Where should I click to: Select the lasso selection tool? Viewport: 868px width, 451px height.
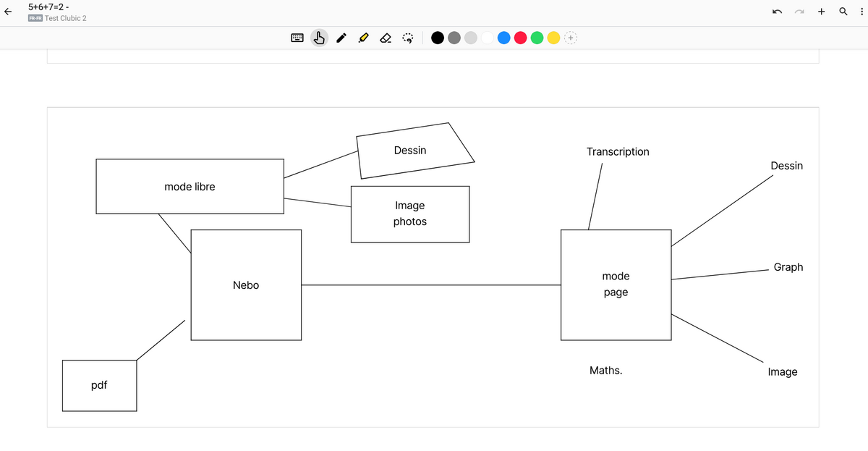(408, 38)
